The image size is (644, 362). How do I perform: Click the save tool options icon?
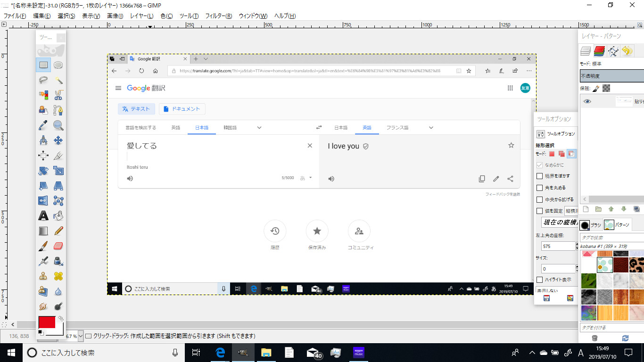tap(547, 298)
